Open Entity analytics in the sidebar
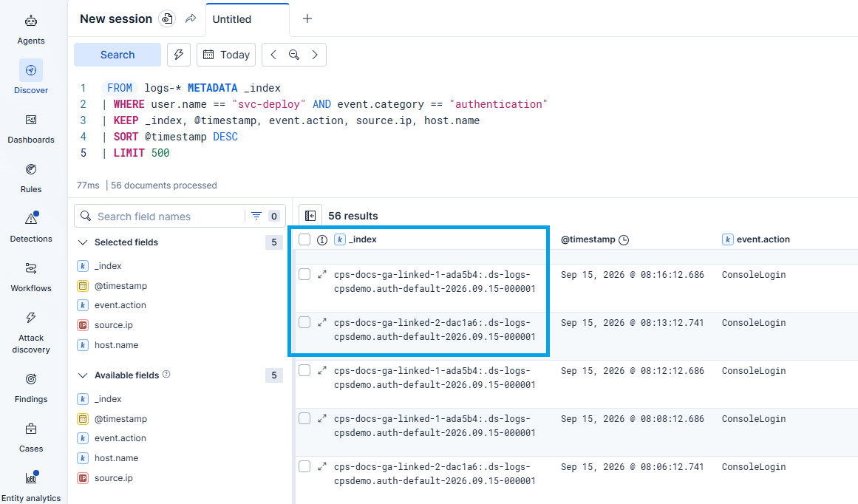The height and width of the screenshot is (504, 858). coord(30,486)
